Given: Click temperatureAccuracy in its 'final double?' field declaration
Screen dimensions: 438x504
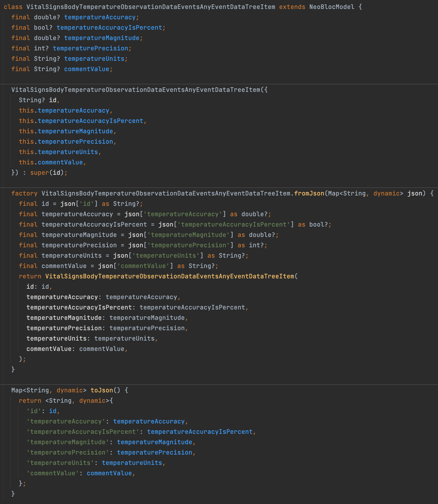Looking at the screenshot, I should (x=100, y=17).
